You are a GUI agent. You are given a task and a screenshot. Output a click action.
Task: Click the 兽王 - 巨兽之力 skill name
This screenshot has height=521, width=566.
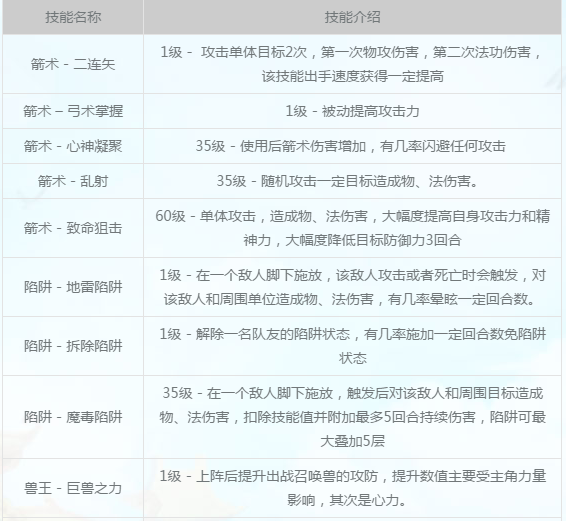pos(73,488)
